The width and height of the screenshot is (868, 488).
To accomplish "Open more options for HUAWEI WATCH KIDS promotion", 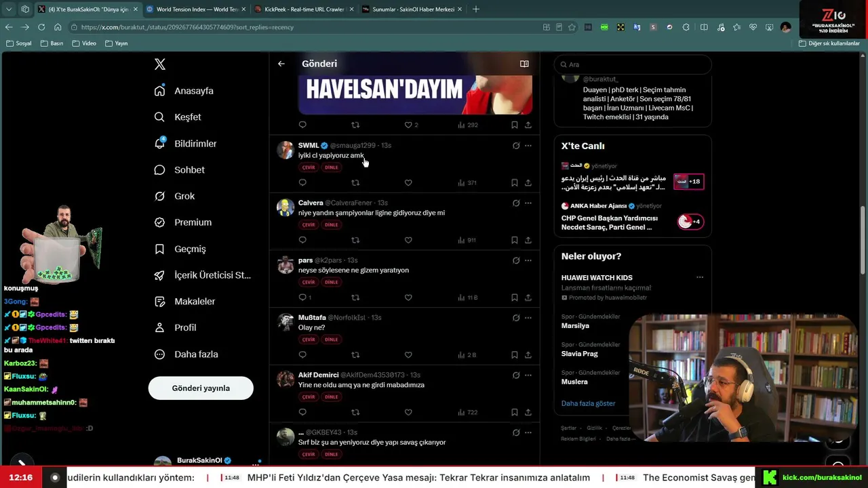I will click(700, 277).
